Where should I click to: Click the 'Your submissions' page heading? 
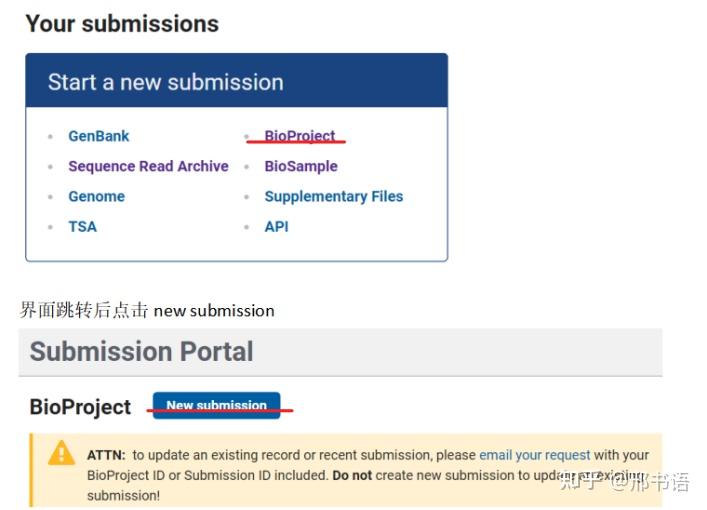tap(122, 23)
